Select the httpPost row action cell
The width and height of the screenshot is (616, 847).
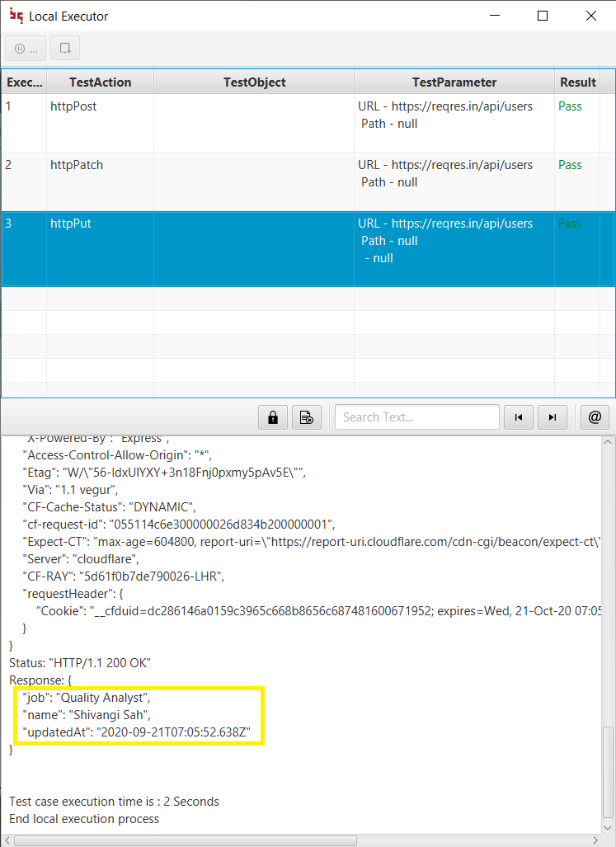101,123
